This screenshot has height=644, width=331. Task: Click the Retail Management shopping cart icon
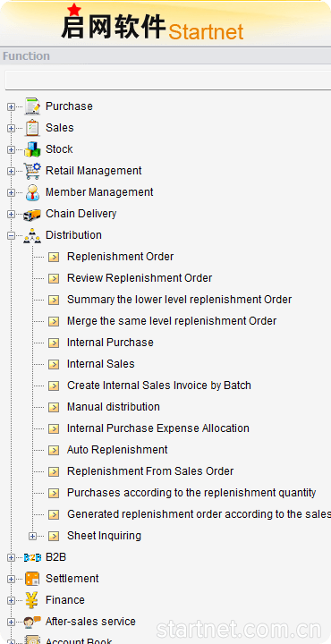[32, 171]
